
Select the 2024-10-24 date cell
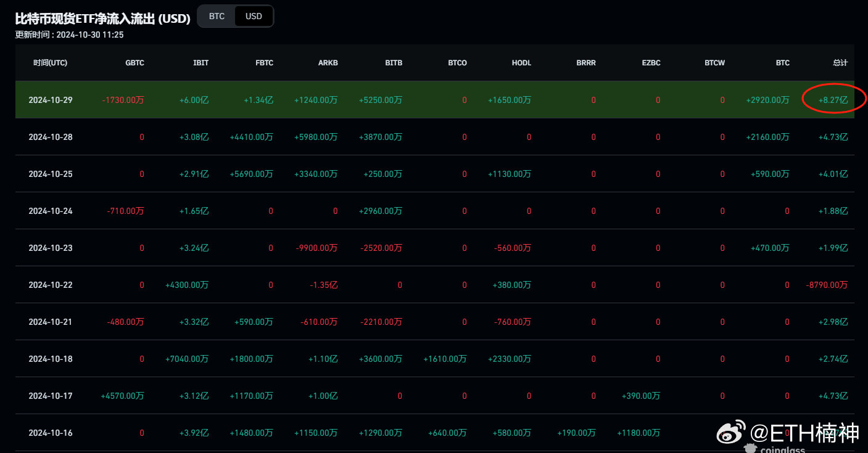point(51,211)
